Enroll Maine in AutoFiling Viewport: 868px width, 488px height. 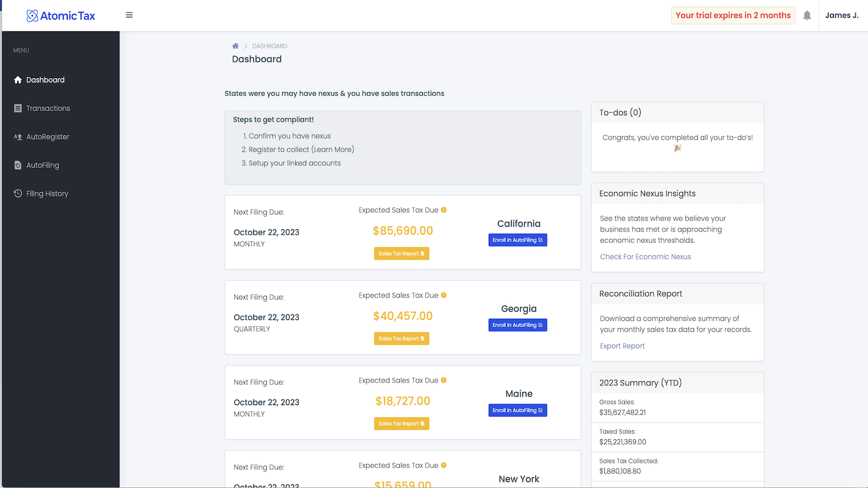pyautogui.click(x=518, y=410)
